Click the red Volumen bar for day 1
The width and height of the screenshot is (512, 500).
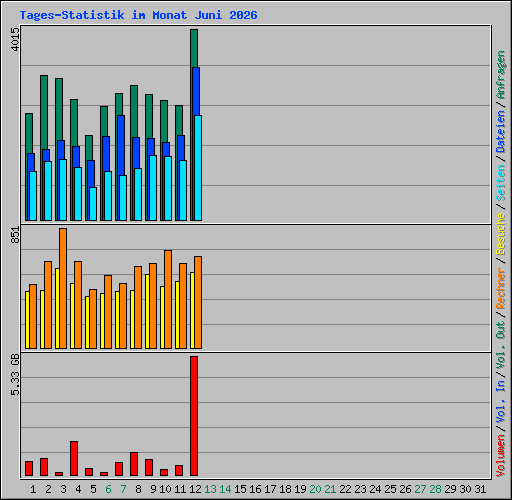29,468
